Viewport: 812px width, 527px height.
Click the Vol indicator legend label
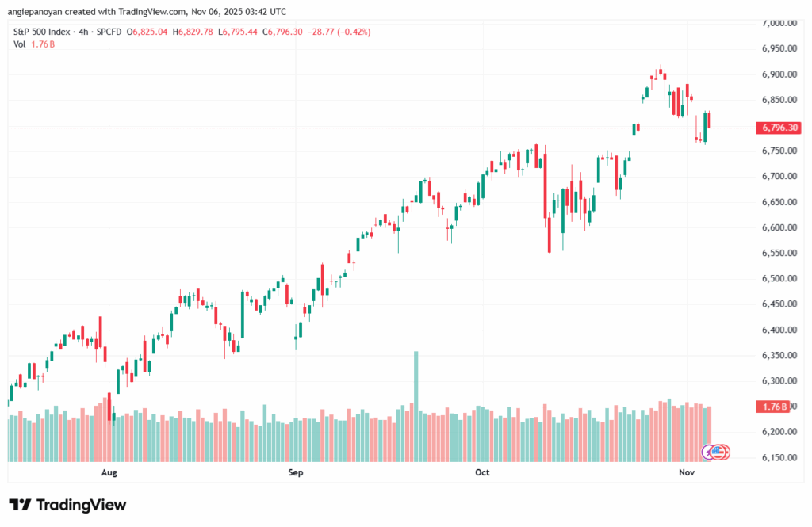click(21, 44)
